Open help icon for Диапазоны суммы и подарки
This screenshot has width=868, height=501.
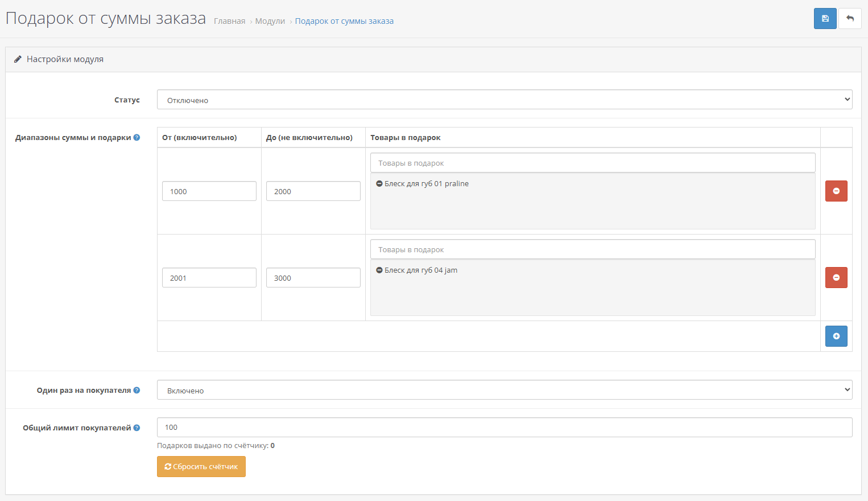[137, 137]
